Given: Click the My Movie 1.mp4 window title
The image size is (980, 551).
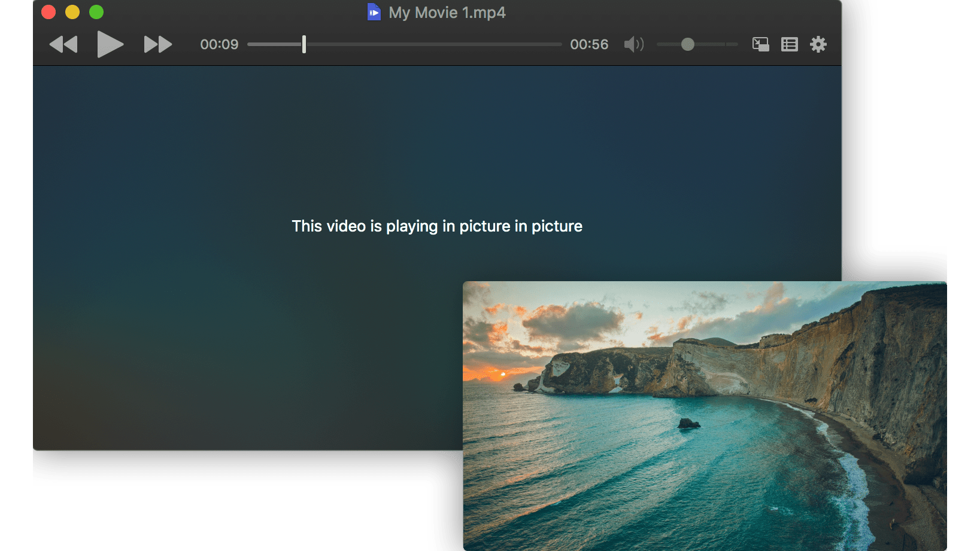Looking at the screenshot, I should (x=447, y=13).
